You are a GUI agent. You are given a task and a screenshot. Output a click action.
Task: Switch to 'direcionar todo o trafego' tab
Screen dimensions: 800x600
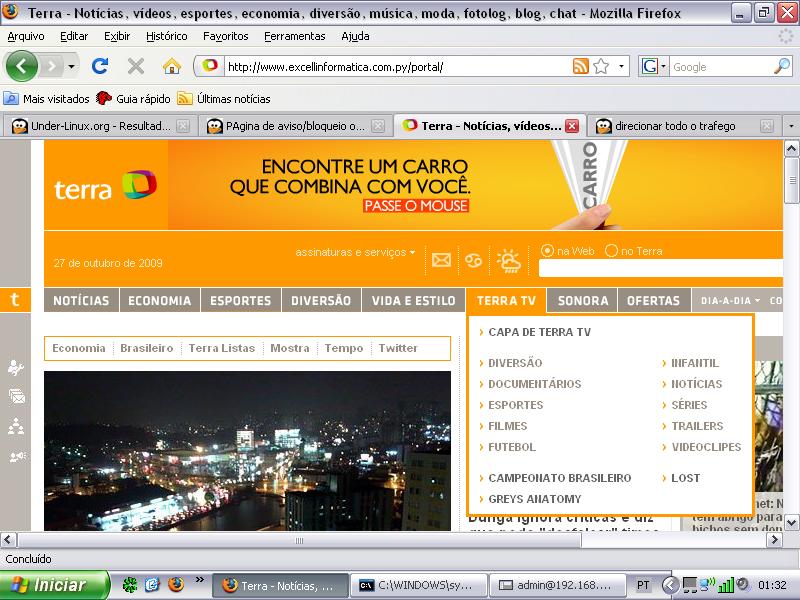click(684, 126)
